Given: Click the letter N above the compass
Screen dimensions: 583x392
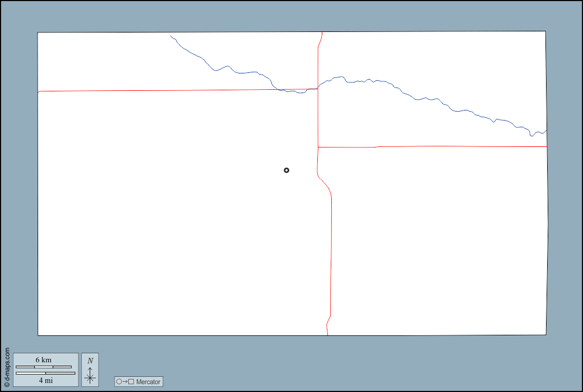Looking at the screenshot, I should click(90, 361).
